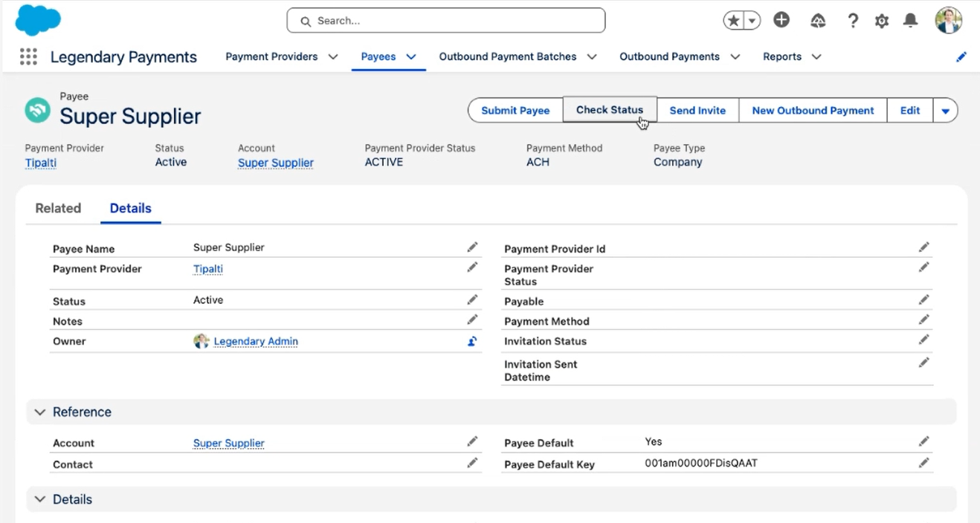
Task: Expand the Payees tab dropdown chevron
Action: coord(411,57)
